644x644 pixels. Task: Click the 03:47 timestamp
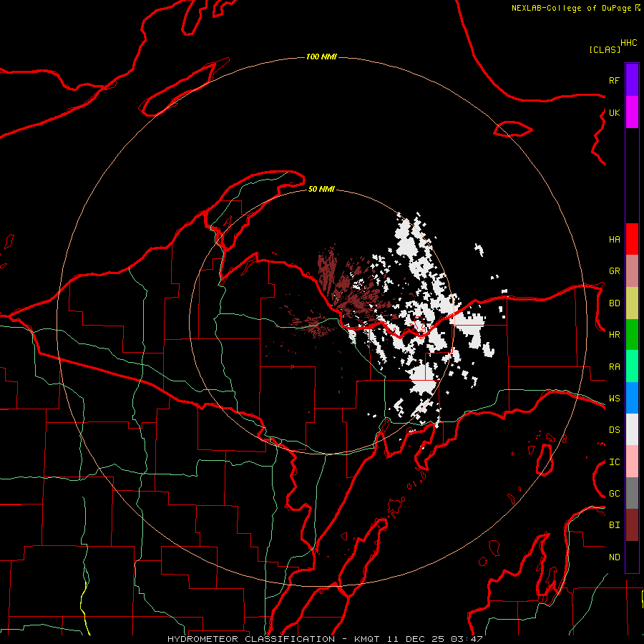coord(466,639)
